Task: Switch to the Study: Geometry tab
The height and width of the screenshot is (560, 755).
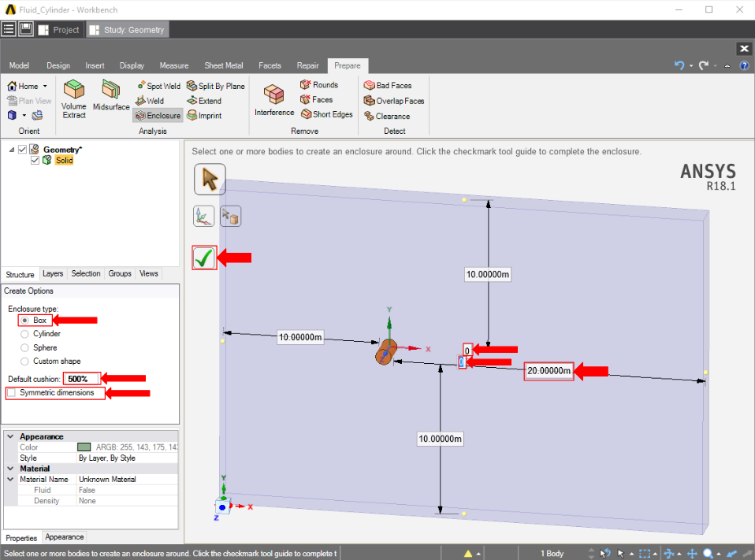Action: click(x=128, y=30)
